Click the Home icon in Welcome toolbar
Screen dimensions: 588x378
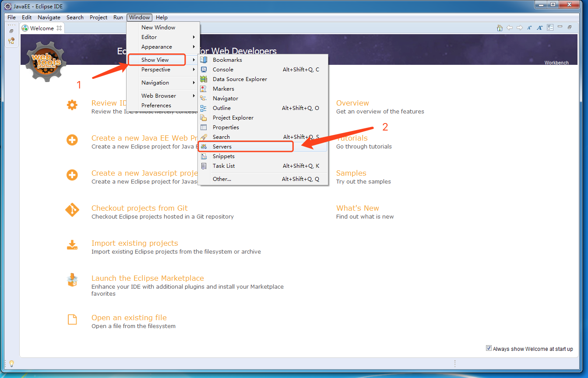(500, 28)
